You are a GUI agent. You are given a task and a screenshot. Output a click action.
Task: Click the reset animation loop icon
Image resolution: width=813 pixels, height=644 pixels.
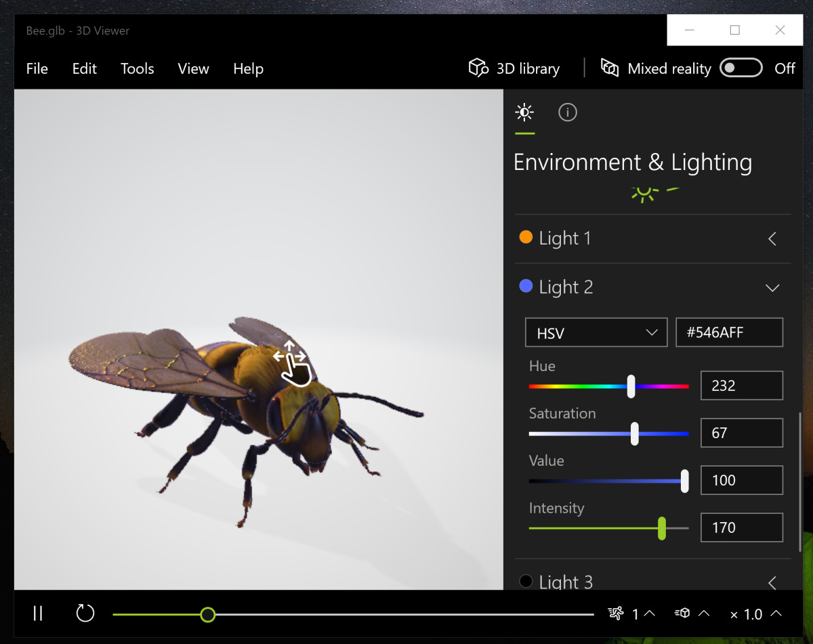click(x=85, y=614)
